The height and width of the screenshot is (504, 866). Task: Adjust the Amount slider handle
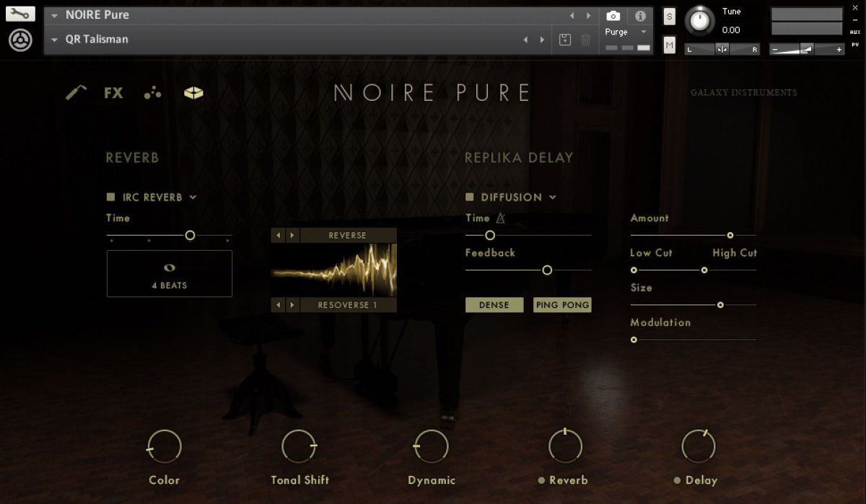point(730,235)
